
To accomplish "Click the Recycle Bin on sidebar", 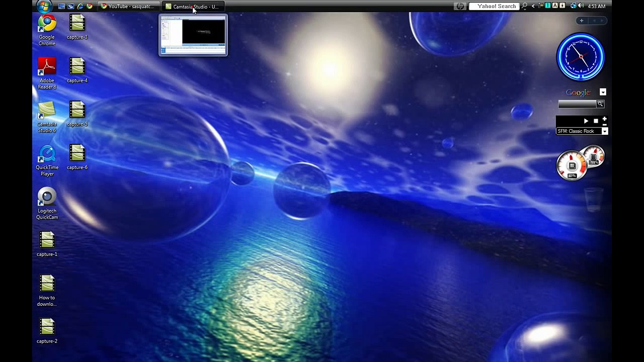I will tap(594, 200).
